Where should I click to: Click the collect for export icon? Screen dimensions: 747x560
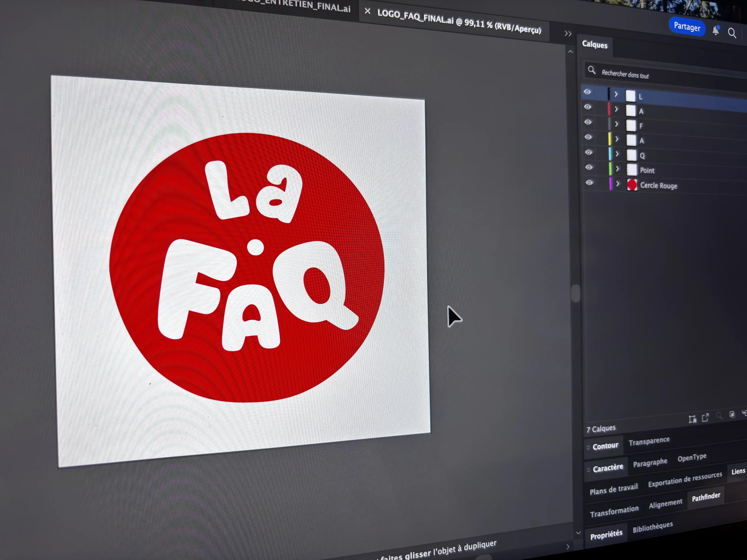coord(692,419)
